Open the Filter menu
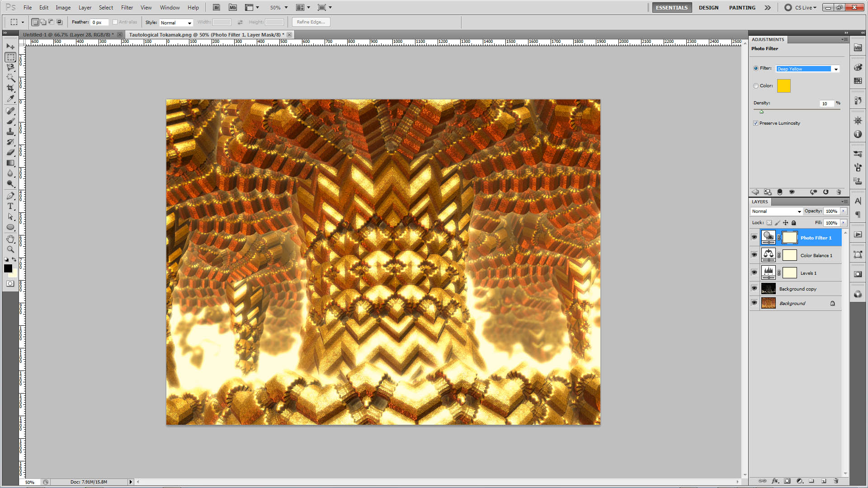This screenshot has width=868, height=488. click(127, 8)
